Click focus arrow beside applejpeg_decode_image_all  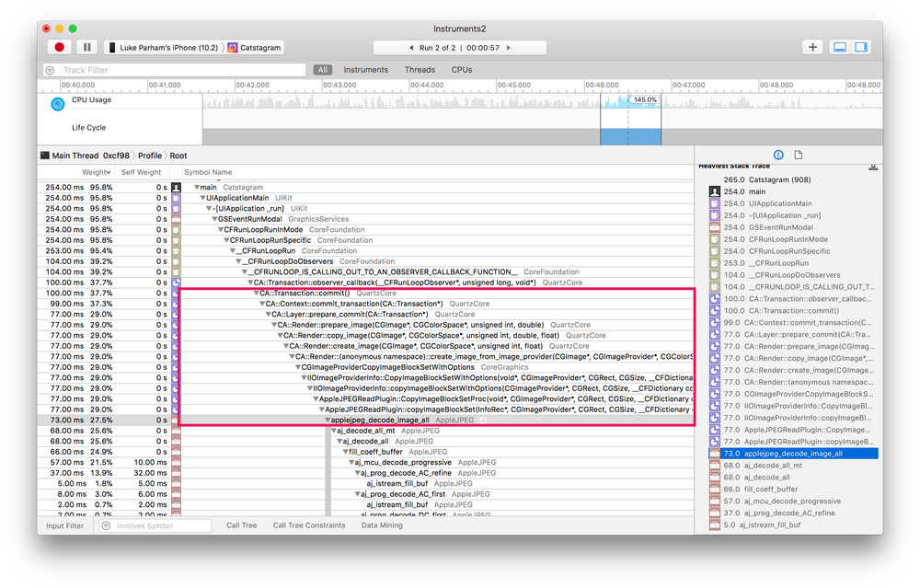point(484,421)
